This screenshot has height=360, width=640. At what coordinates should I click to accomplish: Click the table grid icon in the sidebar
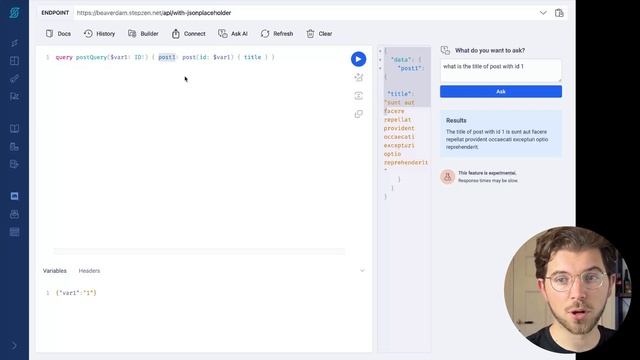14,232
